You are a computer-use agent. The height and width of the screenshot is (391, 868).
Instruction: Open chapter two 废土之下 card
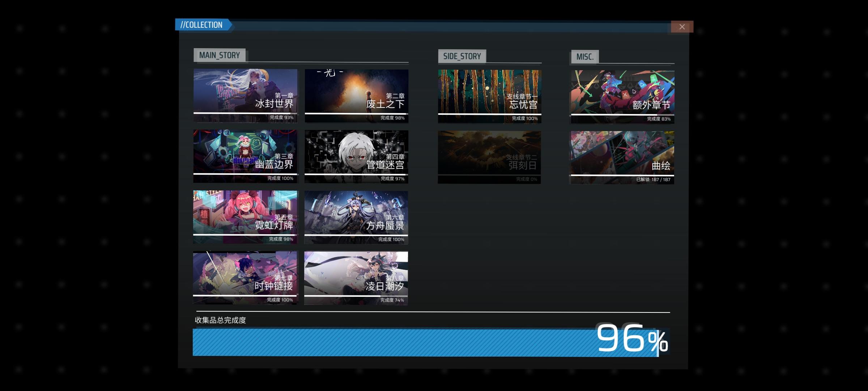click(x=356, y=96)
